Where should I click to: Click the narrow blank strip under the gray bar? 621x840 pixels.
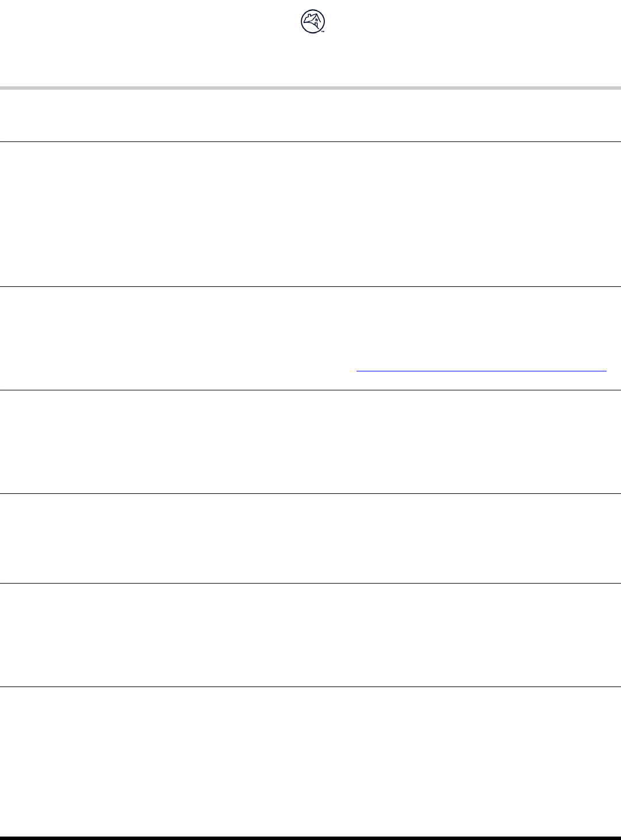[x=310, y=115]
